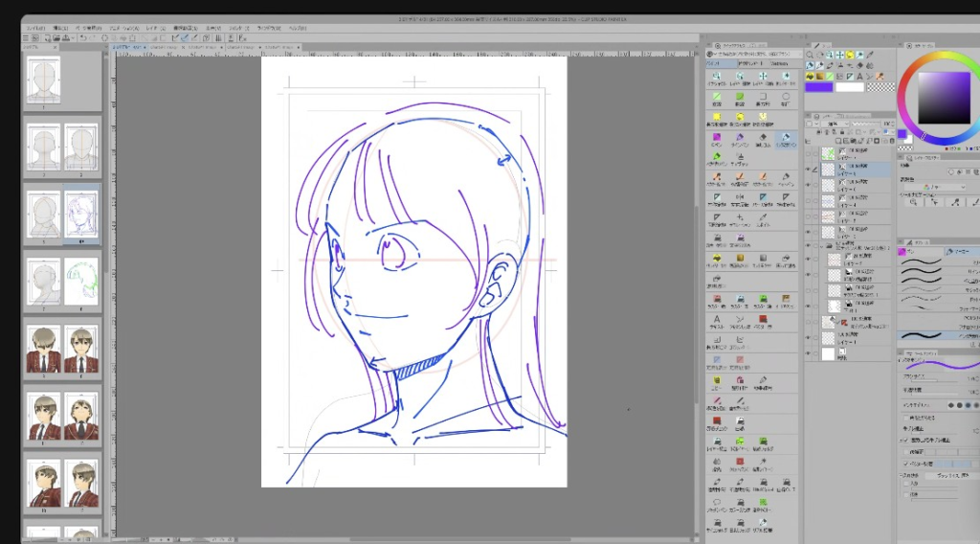This screenshot has height=544, width=980.
Task: Select the yellow lasso Selection tool
Action: 850,55
